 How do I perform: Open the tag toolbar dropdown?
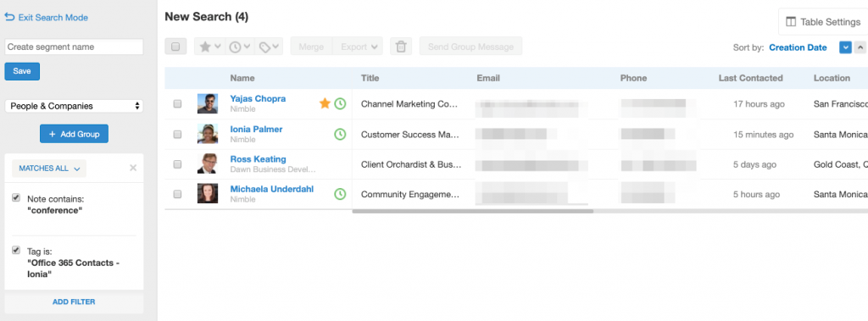pyautogui.click(x=270, y=47)
